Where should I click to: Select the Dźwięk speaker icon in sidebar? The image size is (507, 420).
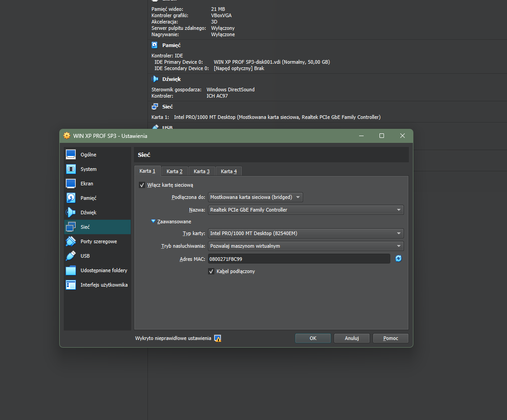click(71, 212)
